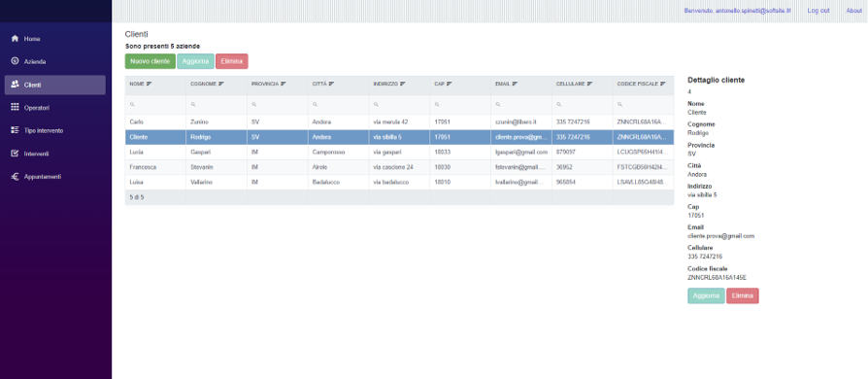Click the CITTÀ column sort icon

click(331, 85)
